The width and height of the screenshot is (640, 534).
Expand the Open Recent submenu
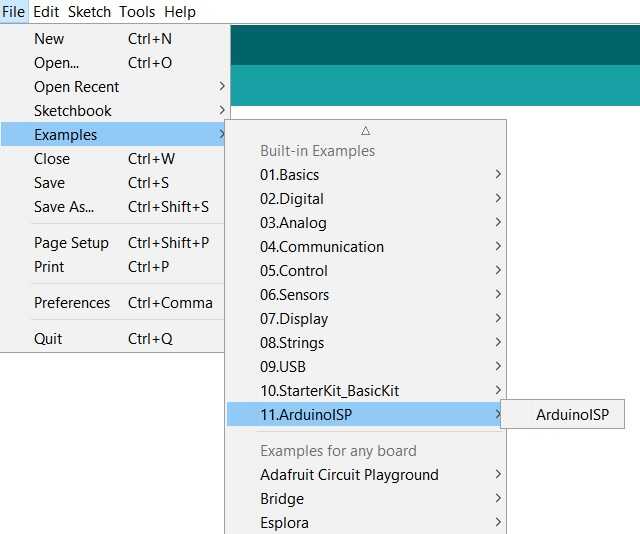coord(76,87)
